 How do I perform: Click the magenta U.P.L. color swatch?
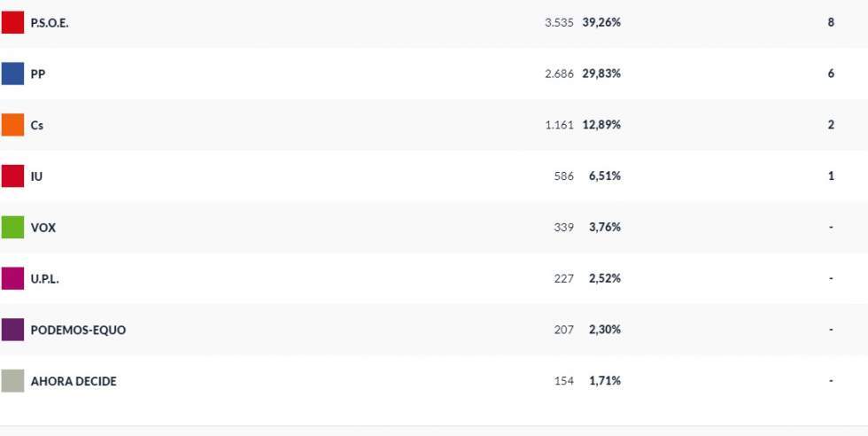tap(12, 278)
